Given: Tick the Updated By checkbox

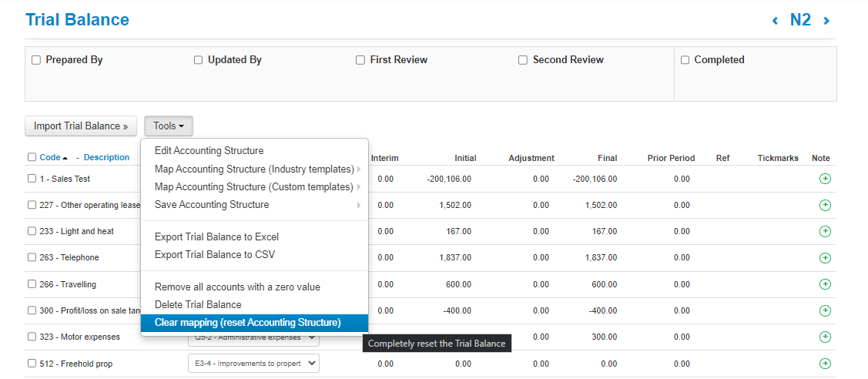Looking at the screenshot, I should point(198,60).
